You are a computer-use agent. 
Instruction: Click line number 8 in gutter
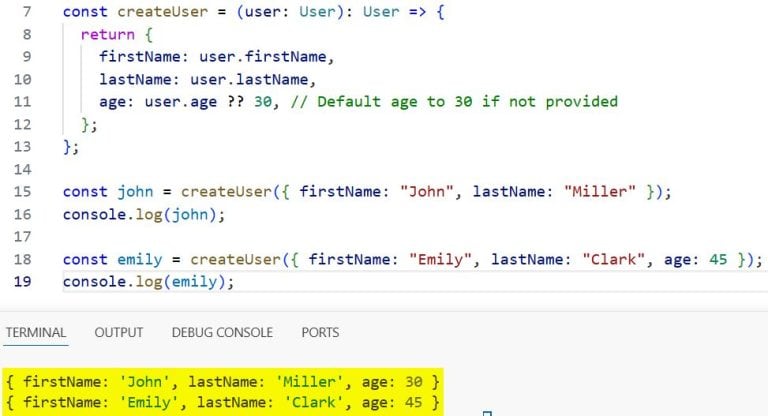tap(27, 34)
